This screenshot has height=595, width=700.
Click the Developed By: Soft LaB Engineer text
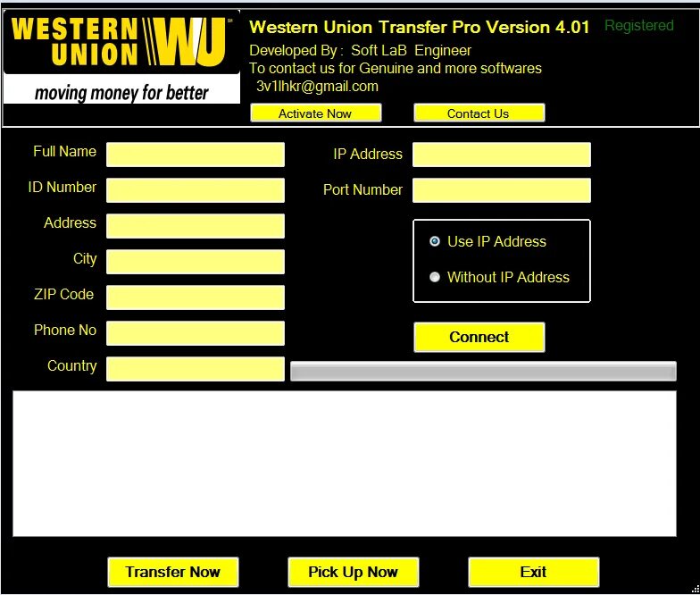pos(361,50)
